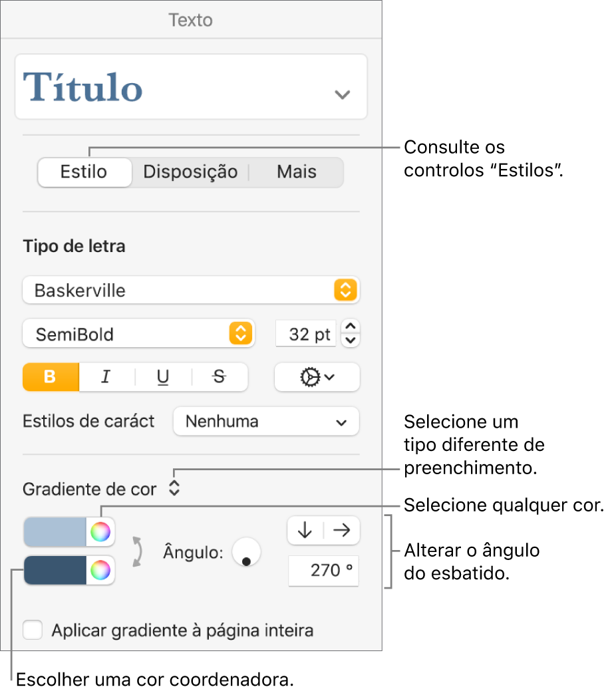Click the light blue gradient color well
Screen dimensions: 616x697
(x=55, y=531)
